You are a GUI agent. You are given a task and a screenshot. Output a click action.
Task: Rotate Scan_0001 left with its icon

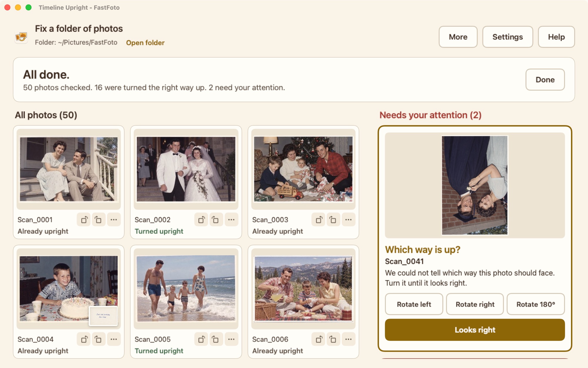pos(84,220)
